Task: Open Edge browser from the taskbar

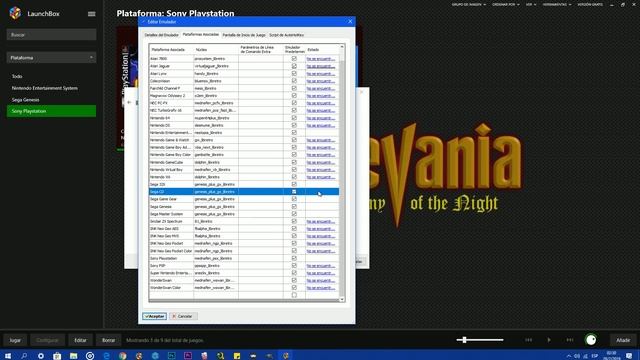Action: point(106,356)
